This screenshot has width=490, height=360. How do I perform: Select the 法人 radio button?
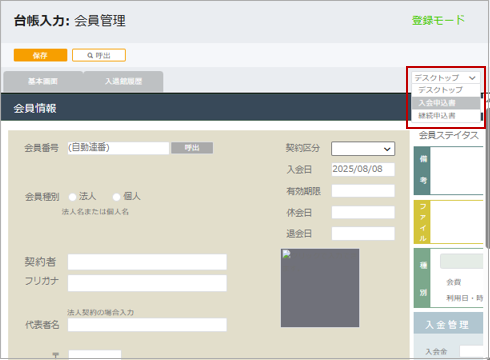[72, 197]
